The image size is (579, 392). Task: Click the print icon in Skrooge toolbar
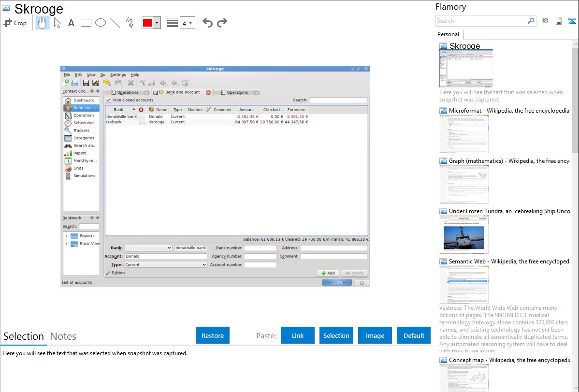(74, 83)
